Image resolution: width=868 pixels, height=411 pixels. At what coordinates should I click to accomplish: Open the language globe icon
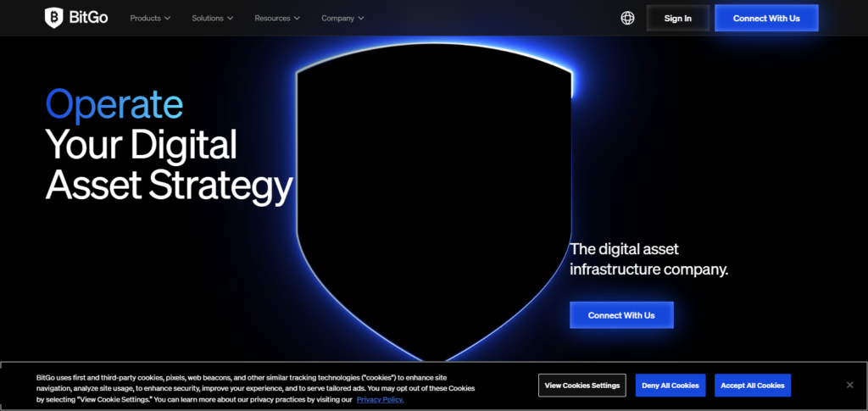(627, 18)
